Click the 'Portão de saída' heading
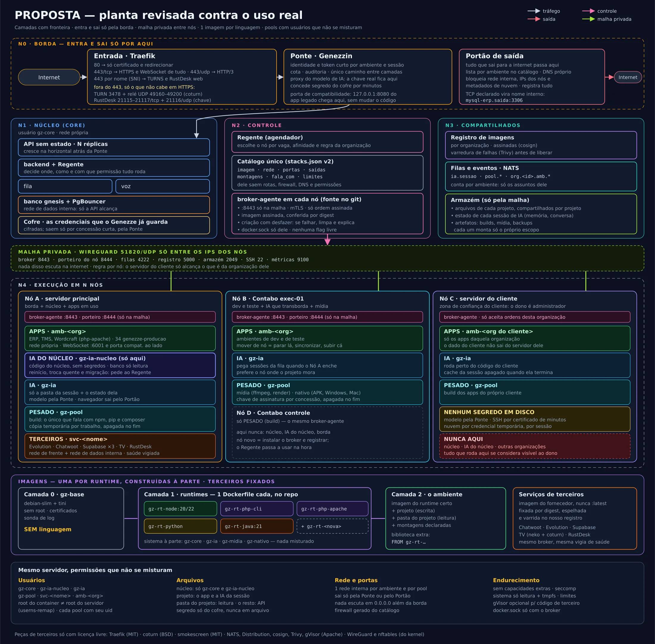The image size is (655, 644). 495,56
